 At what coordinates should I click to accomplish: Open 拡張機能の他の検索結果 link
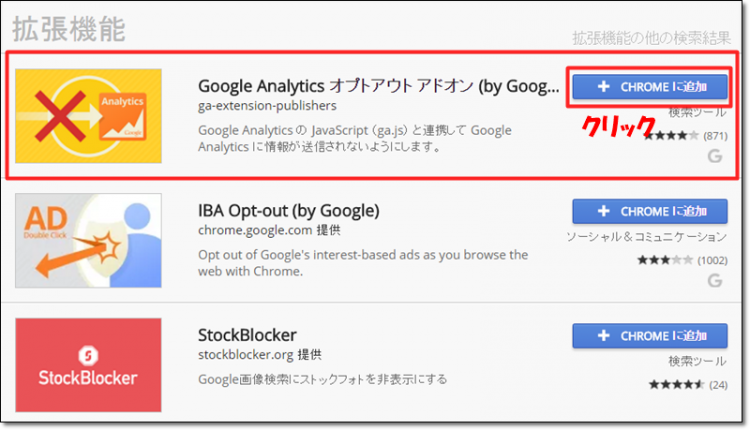click(x=651, y=38)
